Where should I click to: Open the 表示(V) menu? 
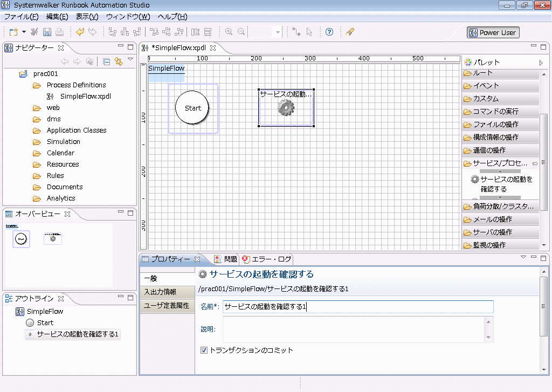pyautogui.click(x=87, y=17)
